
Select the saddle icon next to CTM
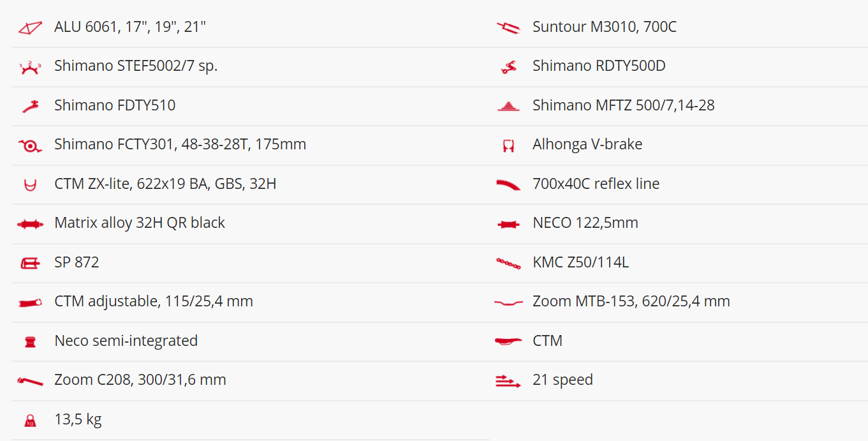pyautogui.click(x=508, y=341)
